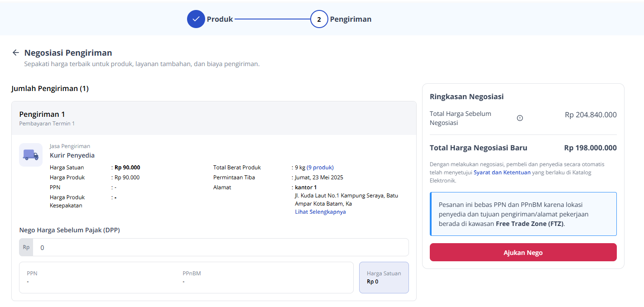Click the Rp 204.840.000 total amount

[x=591, y=115]
